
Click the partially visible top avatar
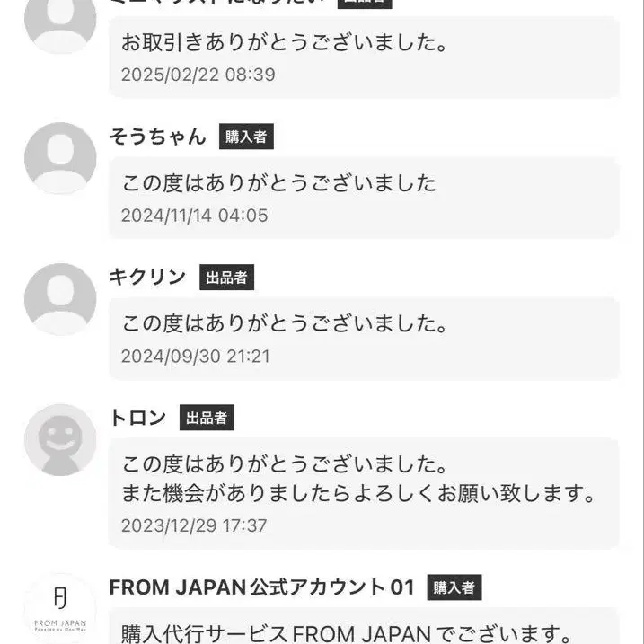(60, 22)
